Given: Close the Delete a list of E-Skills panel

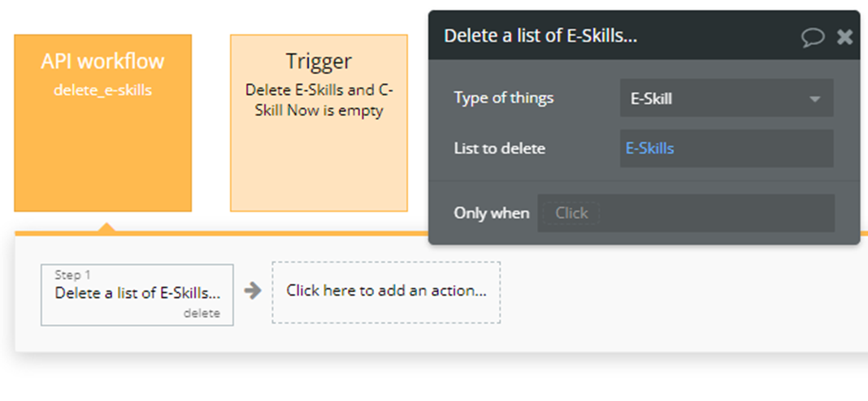Looking at the screenshot, I should 844,37.
